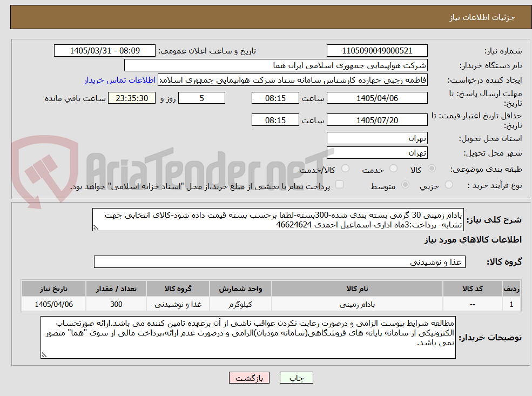Click the response deadline date 1405/04/06 field
The image size is (532, 396).
coord(377,98)
